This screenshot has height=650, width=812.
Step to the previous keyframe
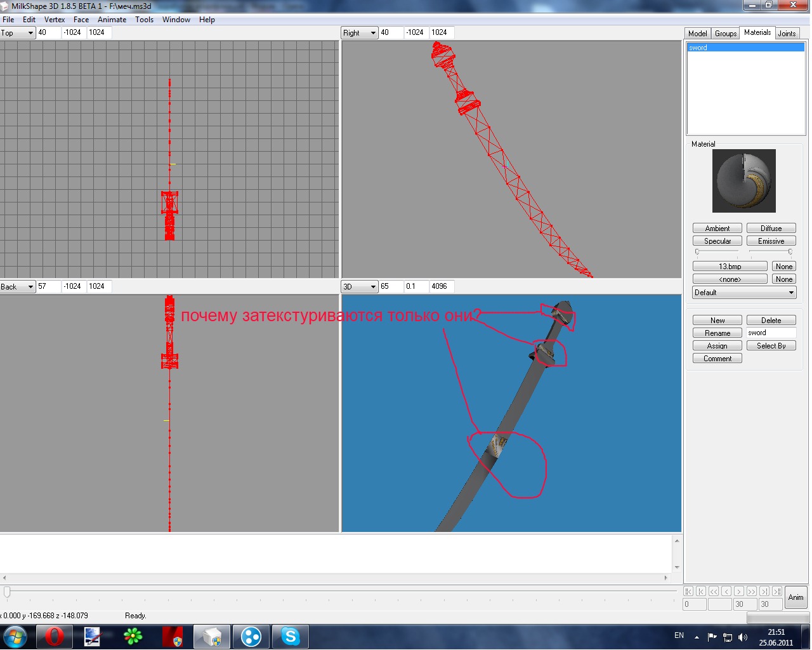pos(701,591)
